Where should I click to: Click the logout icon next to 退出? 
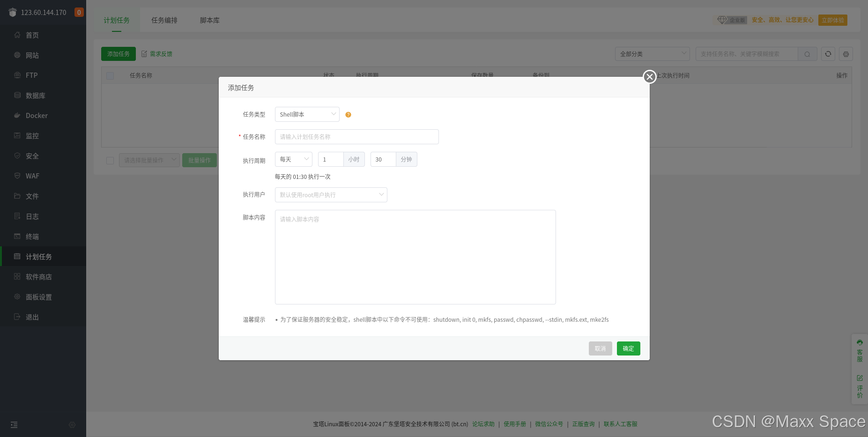(17, 317)
